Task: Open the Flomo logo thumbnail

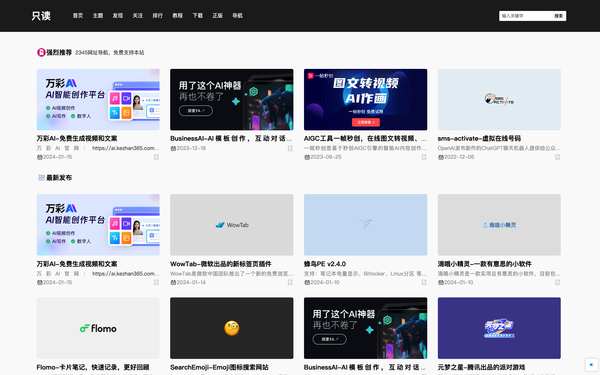Action: tap(98, 328)
